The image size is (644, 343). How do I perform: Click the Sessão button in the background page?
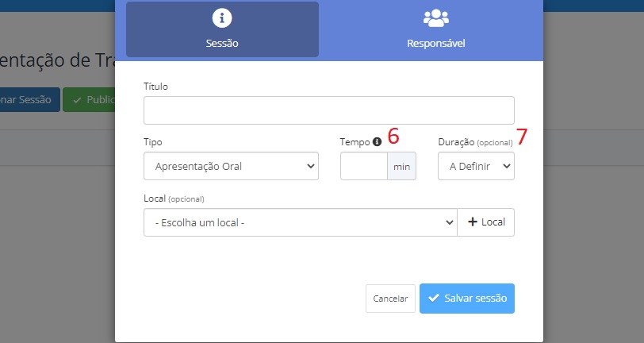(29, 99)
